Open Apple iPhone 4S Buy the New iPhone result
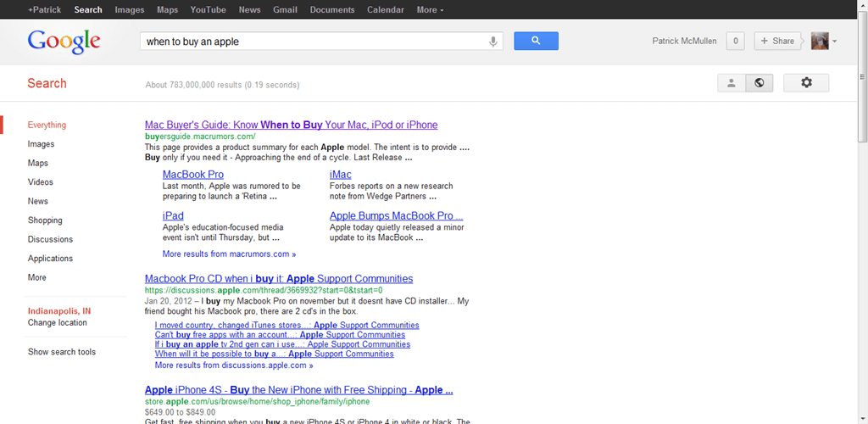Screen dimensions: 868x424 point(299,390)
